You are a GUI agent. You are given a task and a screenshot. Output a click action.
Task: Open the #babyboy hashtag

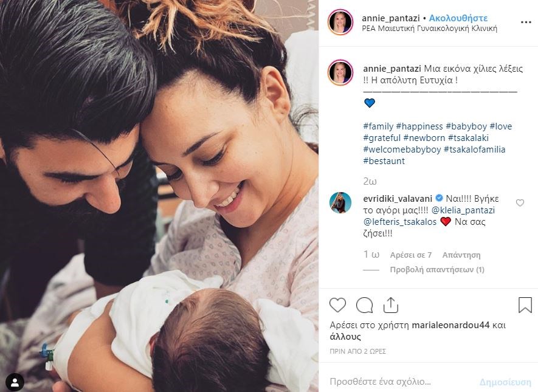coord(466,126)
